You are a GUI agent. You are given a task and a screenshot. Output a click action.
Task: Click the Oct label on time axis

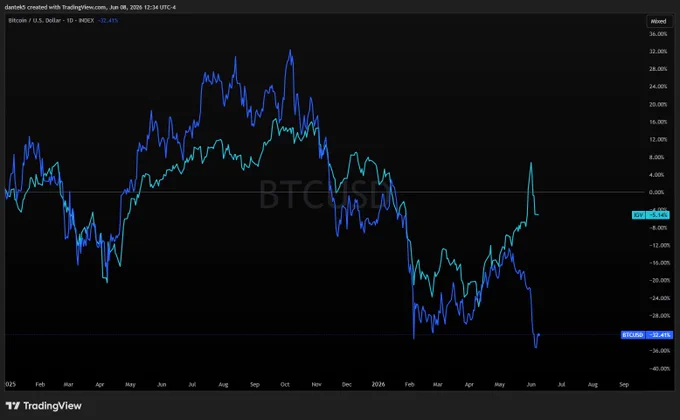(x=285, y=384)
